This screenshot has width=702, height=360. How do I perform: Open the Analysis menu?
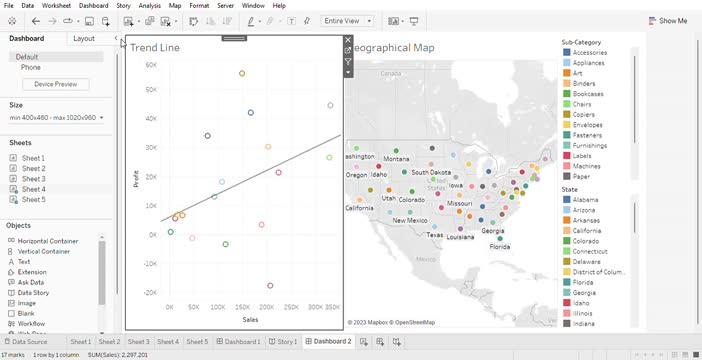(x=150, y=6)
